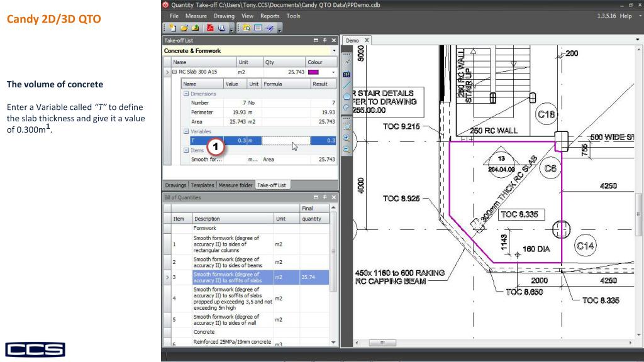Click the Formula cell of variable T

[286, 141]
